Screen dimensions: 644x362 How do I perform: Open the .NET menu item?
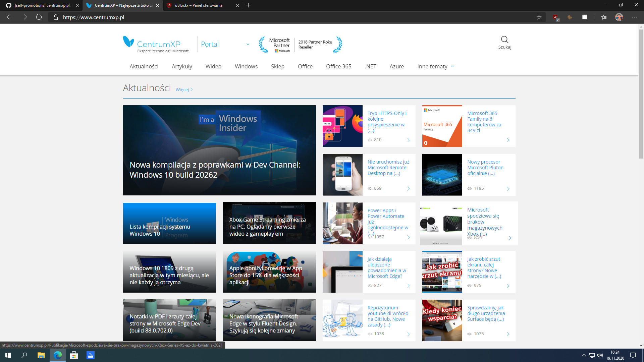(x=371, y=66)
